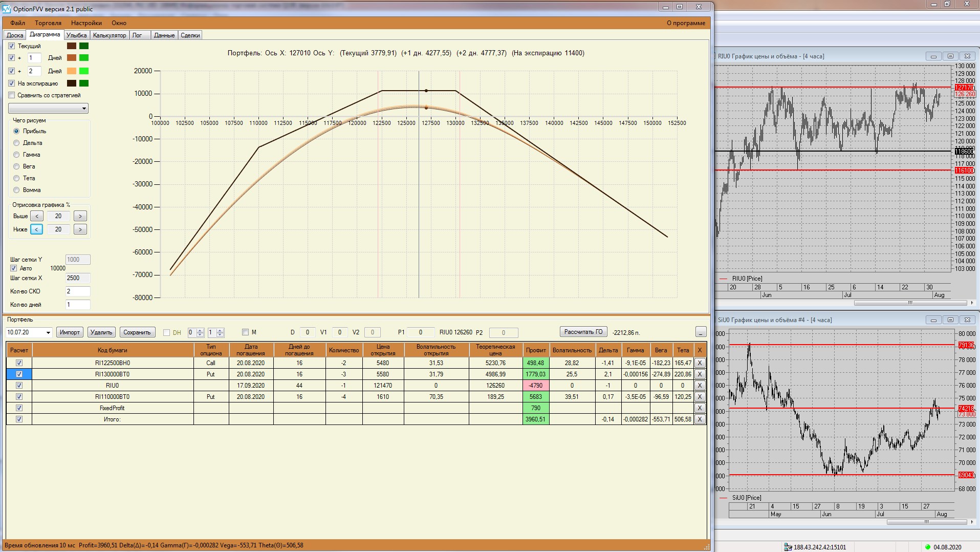980x552 pixels.
Task: Increment the DH first spinner value
Action: pos(200,330)
